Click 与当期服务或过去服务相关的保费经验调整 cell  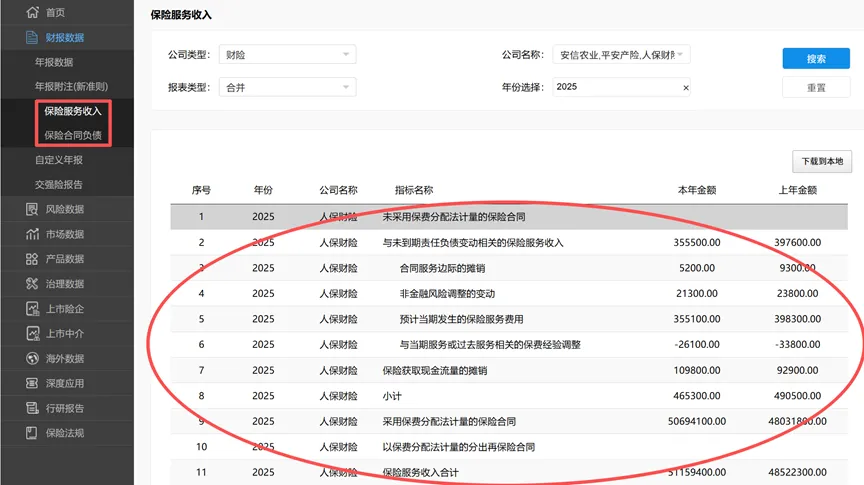tap(490, 344)
